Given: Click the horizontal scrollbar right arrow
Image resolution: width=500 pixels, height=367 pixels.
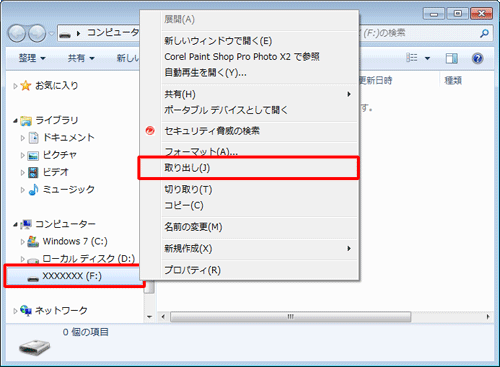Looking at the screenshot, I should click(x=488, y=317).
